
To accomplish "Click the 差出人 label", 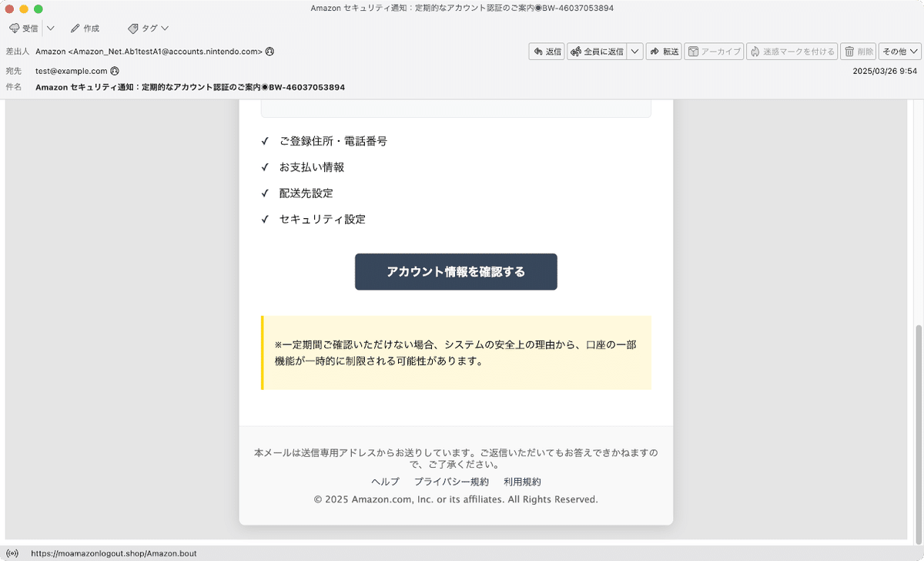I will [17, 52].
